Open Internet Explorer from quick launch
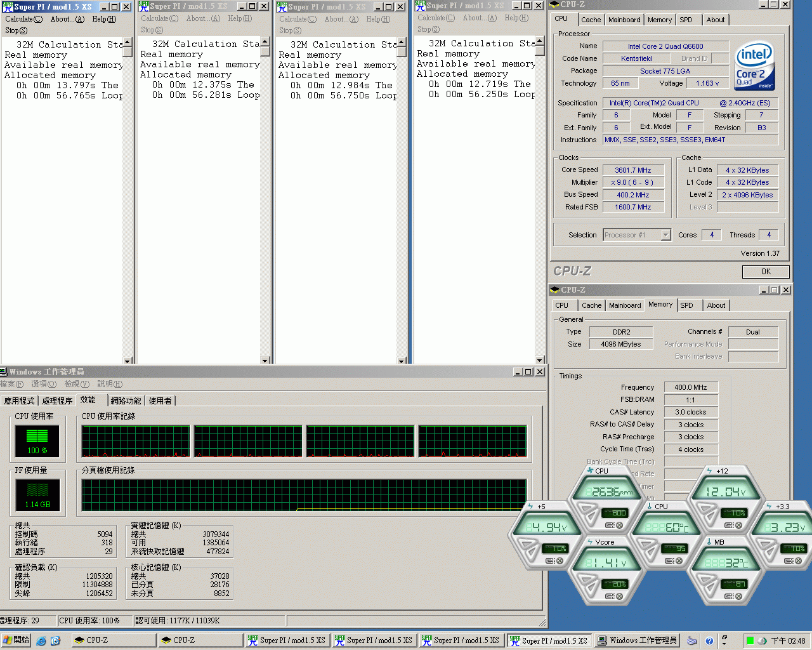This screenshot has height=650, width=812. click(x=41, y=640)
